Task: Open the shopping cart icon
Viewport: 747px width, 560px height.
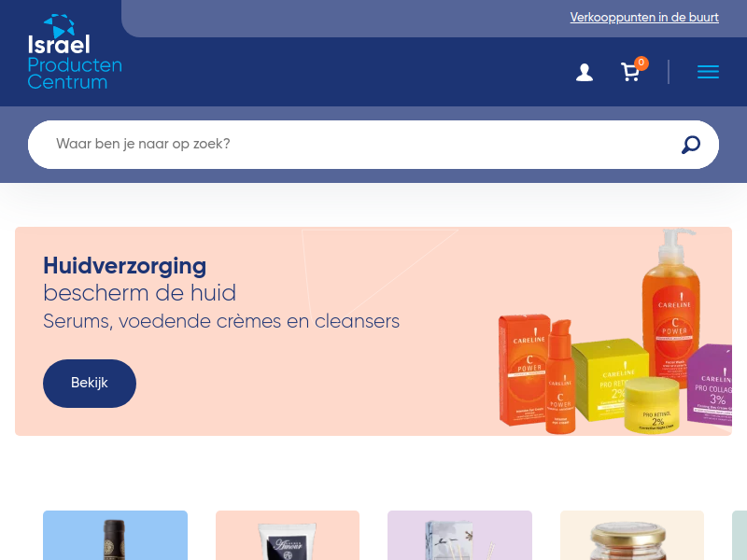Action: [630, 72]
